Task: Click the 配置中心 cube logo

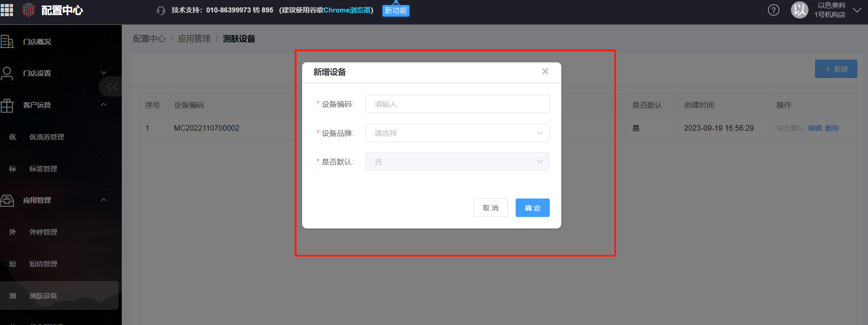Action: click(x=29, y=10)
